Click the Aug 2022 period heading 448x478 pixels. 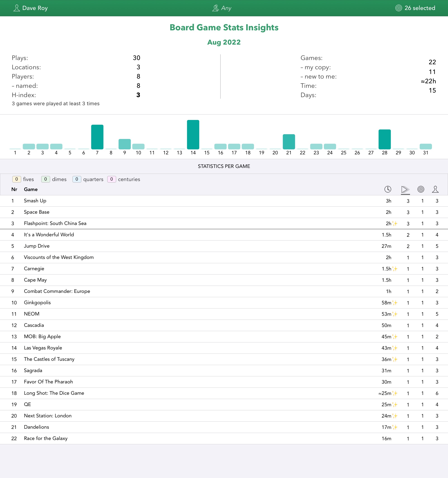coord(224,42)
